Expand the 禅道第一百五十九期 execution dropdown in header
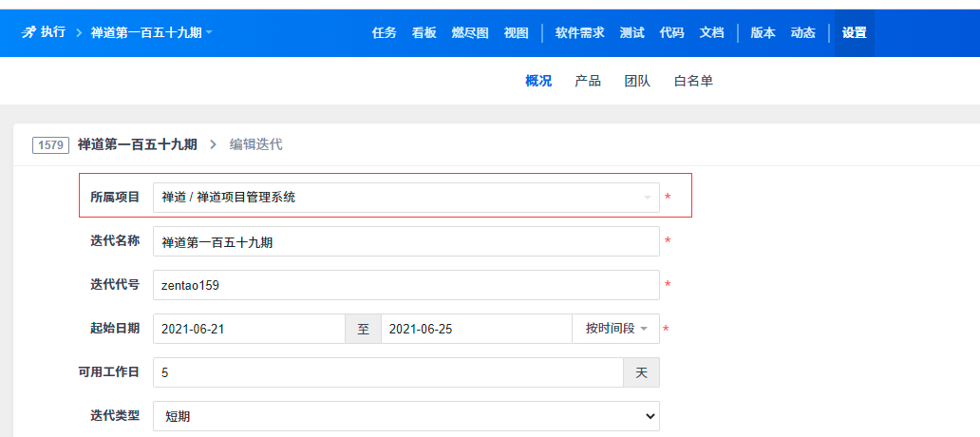 pyautogui.click(x=151, y=32)
